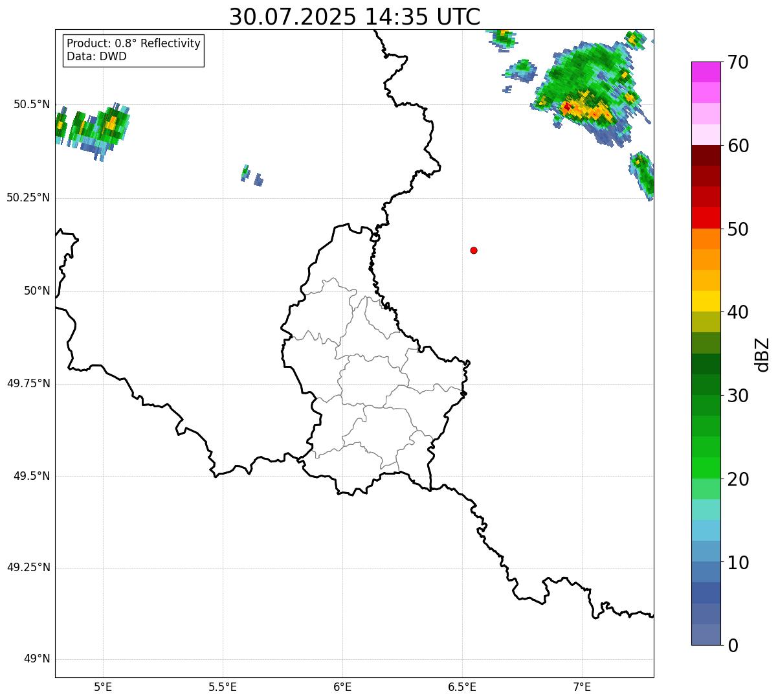
Task: Click the 6.5°E longitude label
Action: pos(462,686)
